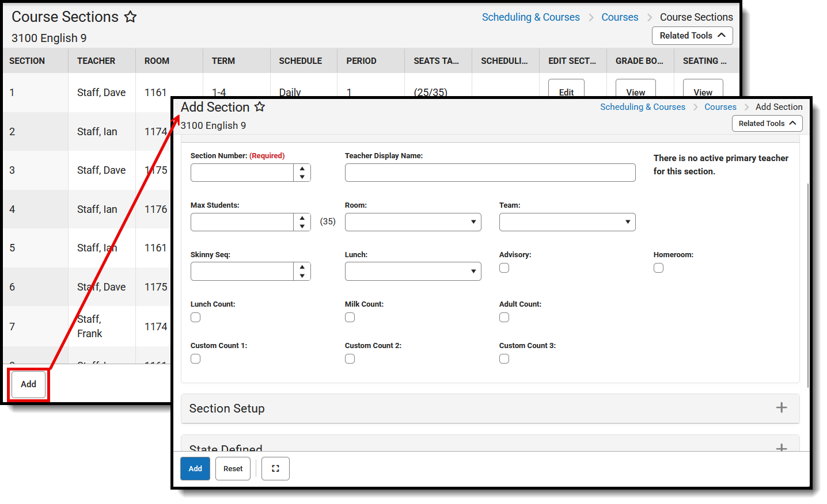Viewport: 827px width, 504px height.
Task: Navigate to Courses via the breadcrumb
Action: pos(720,106)
